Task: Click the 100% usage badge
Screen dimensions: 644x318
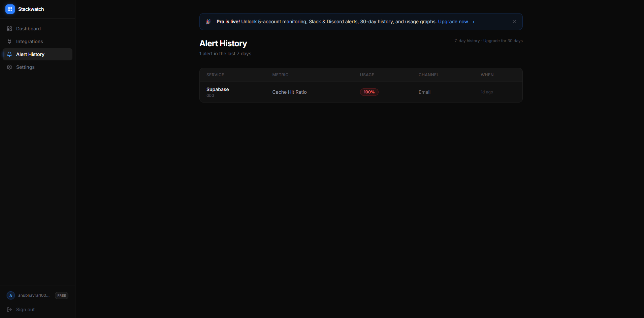Action: [x=369, y=92]
